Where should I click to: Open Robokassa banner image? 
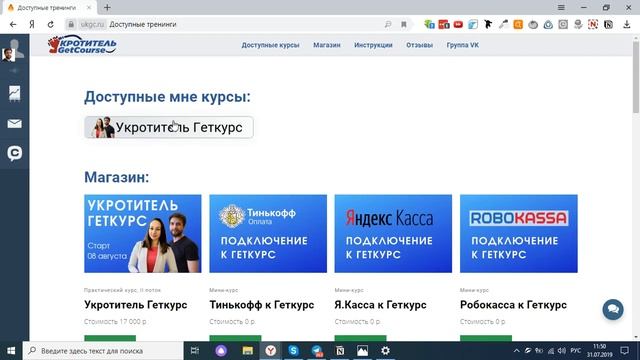click(x=518, y=233)
